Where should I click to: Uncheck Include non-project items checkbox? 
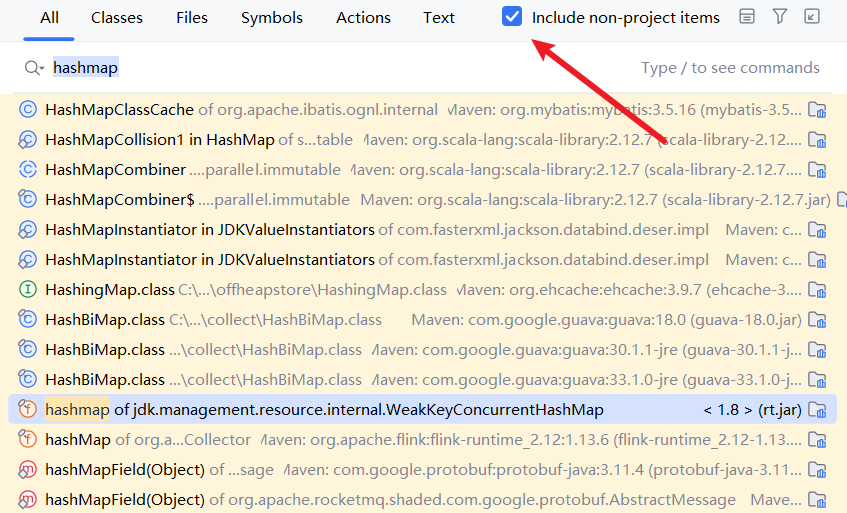pyautogui.click(x=512, y=17)
